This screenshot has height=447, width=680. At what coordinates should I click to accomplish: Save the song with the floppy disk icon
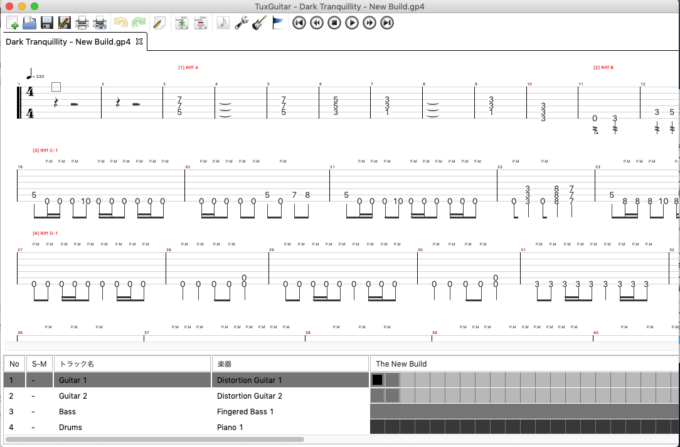(x=47, y=22)
